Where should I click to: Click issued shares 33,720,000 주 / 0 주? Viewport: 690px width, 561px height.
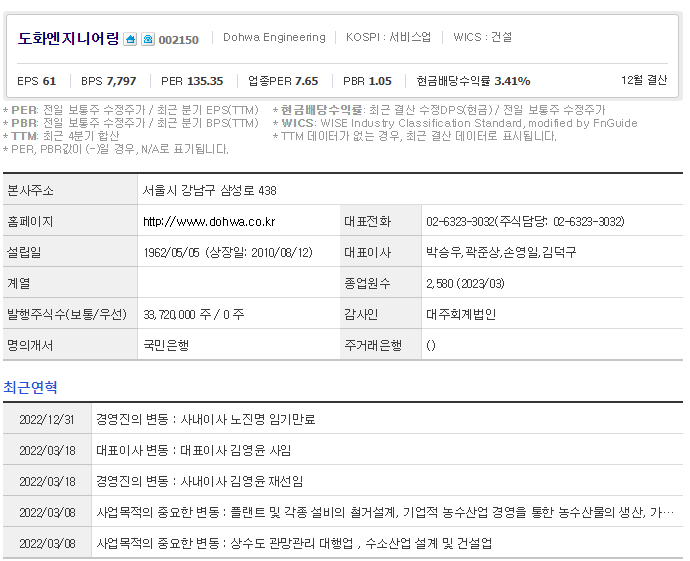click(194, 315)
